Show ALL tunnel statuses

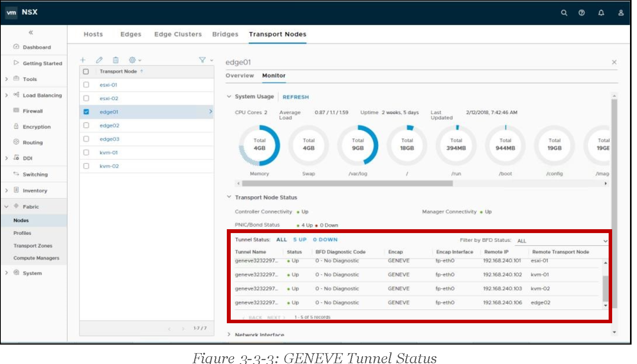coord(282,240)
